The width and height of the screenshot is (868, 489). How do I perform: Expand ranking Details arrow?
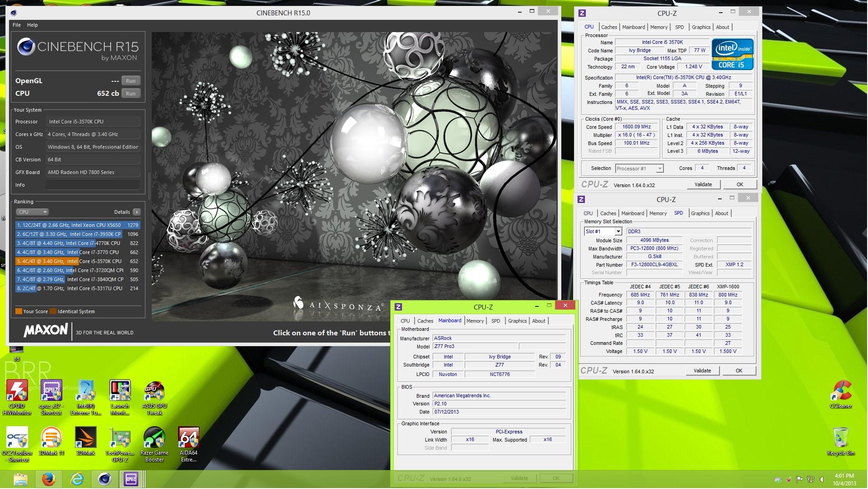[137, 212]
